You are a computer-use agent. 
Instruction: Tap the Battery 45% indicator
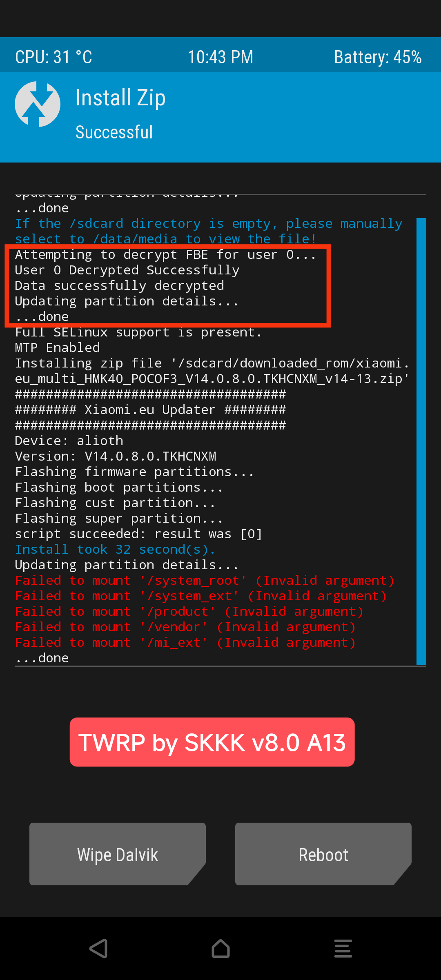[378, 57]
